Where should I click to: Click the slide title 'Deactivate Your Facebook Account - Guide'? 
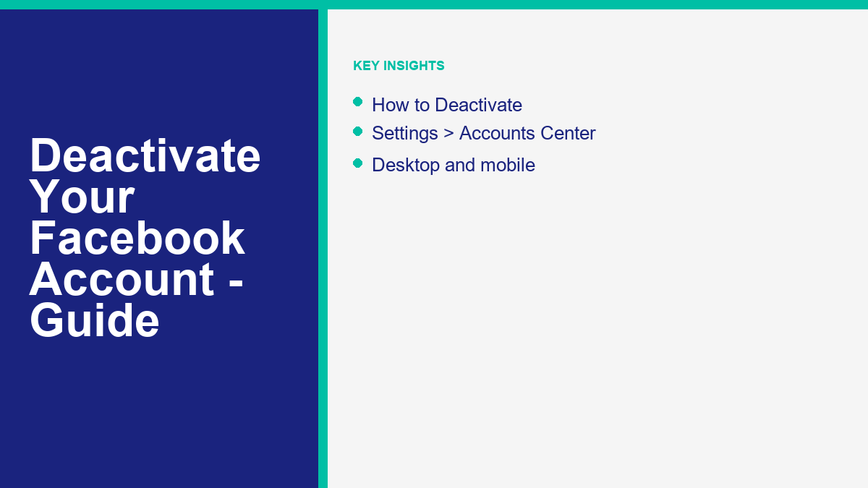coord(145,238)
